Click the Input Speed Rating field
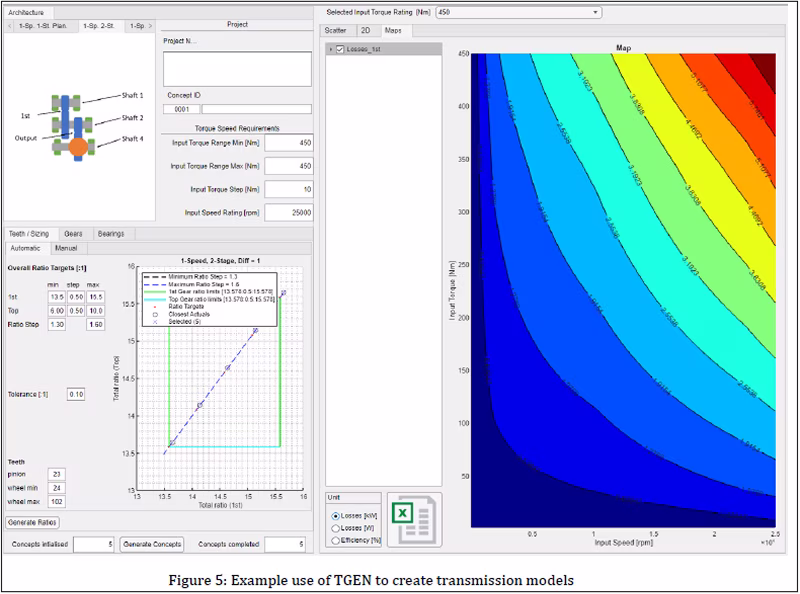This screenshot has width=800, height=594. [289, 212]
